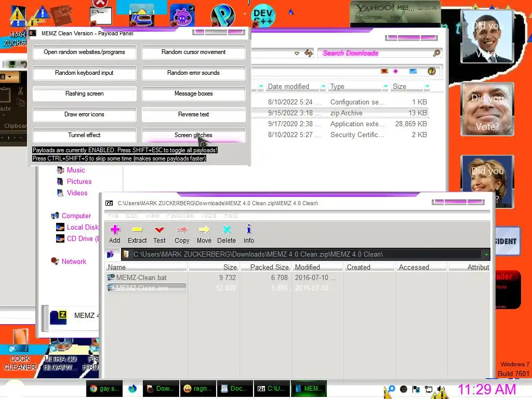
Task: Sort 7-Zip list by Name column
Action: click(x=146, y=267)
